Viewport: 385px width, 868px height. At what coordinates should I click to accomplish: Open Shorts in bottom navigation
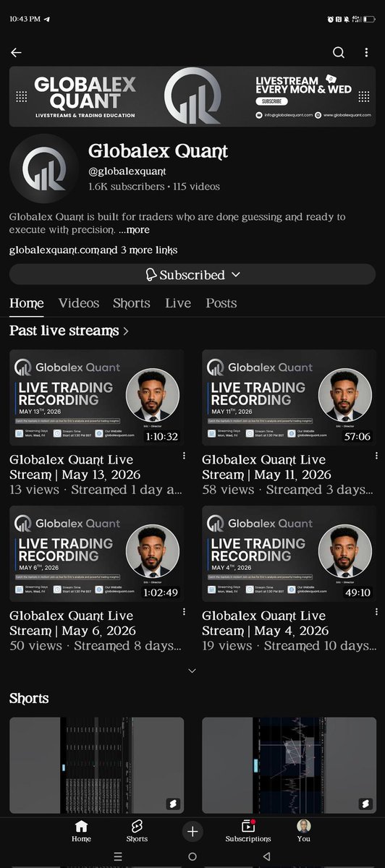pos(137,831)
